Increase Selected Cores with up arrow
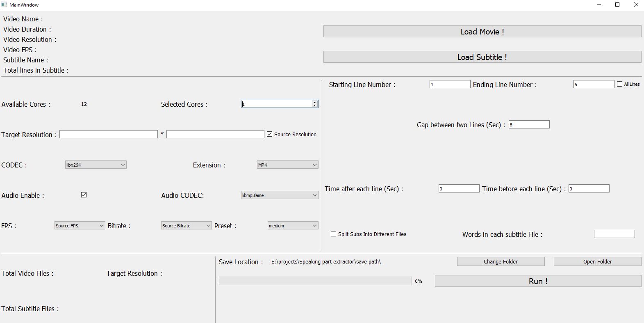Image resolution: width=644 pixels, height=323 pixels. tap(315, 102)
